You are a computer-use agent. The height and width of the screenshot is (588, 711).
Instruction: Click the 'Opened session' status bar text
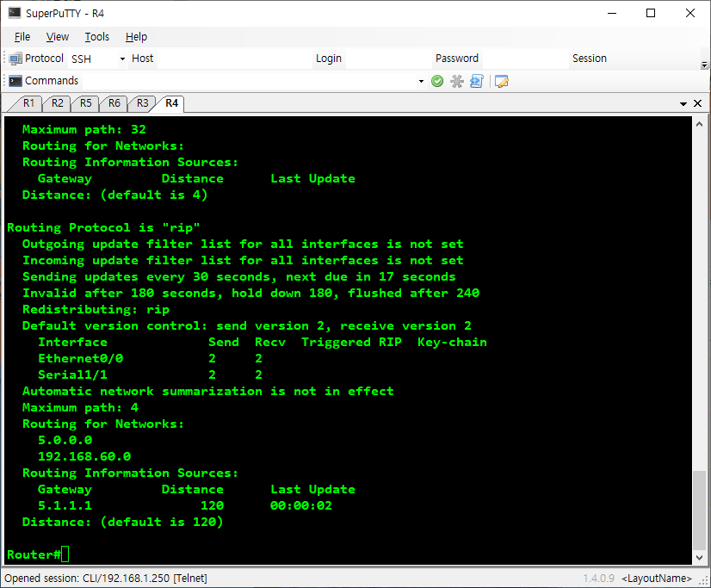pyautogui.click(x=106, y=578)
